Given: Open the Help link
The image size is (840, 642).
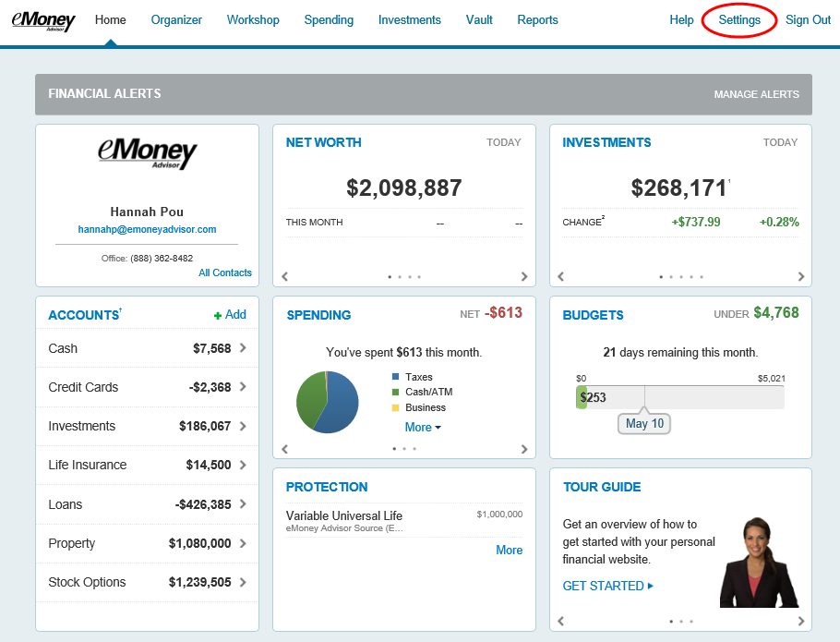Looking at the screenshot, I should [x=681, y=19].
